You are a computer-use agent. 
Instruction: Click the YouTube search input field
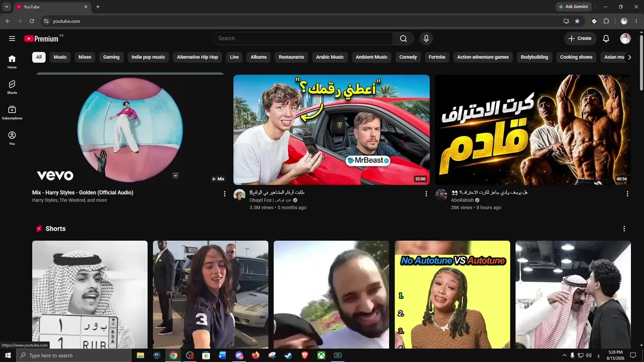303,39
